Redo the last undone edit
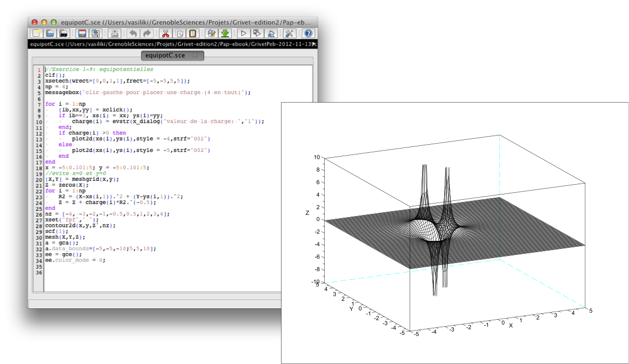This screenshot has width=629, height=364. point(147,33)
